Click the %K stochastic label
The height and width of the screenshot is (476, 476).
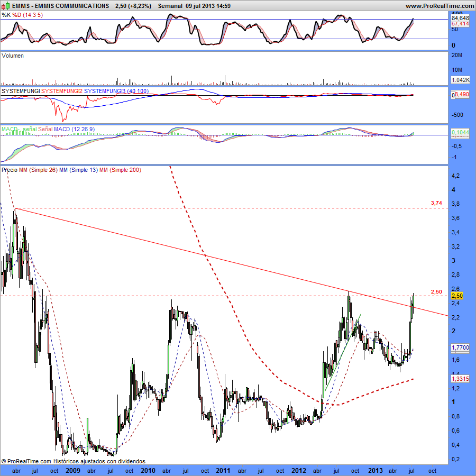pyautogui.click(x=6, y=15)
